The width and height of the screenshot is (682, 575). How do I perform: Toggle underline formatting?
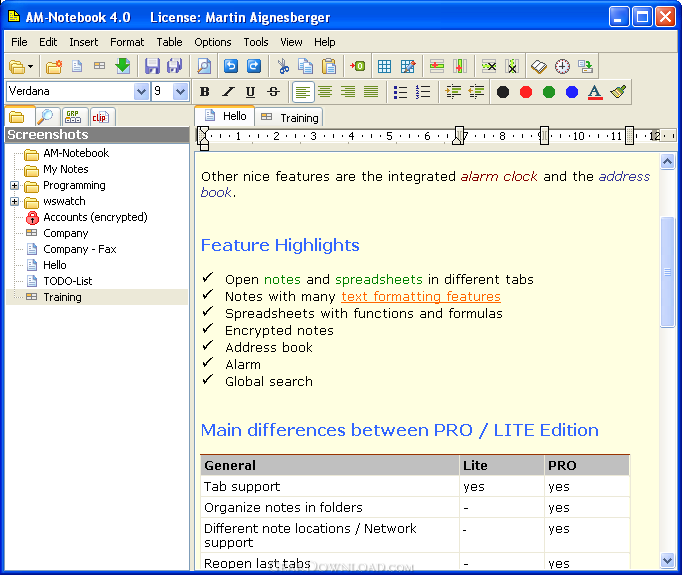click(251, 92)
